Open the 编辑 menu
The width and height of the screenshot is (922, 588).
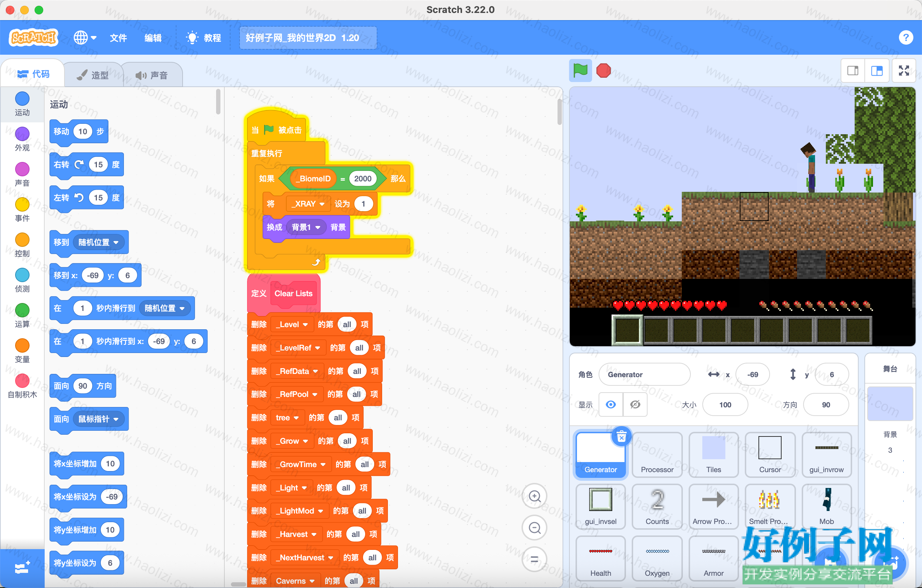tap(153, 37)
